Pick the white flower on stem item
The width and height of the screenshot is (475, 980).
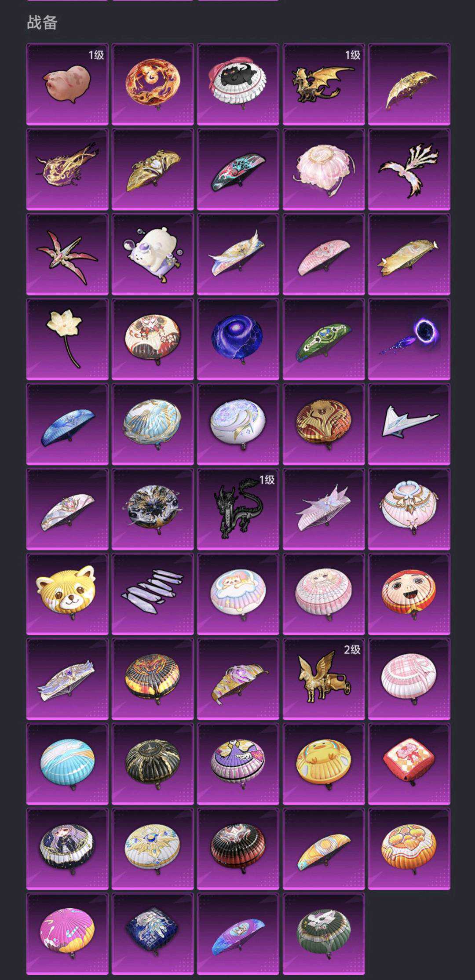click(67, 339)
